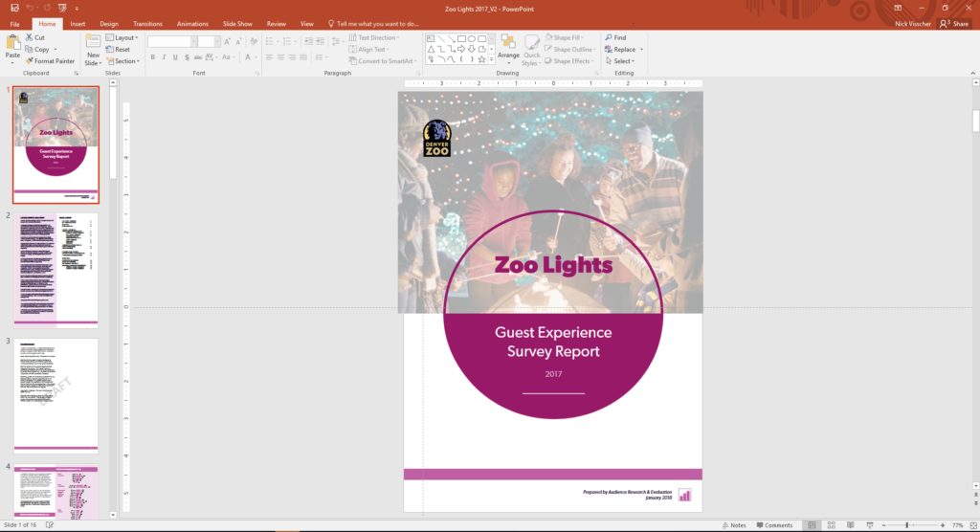
Task: Toggle text Shadow S button
Action: coord(187,57)
